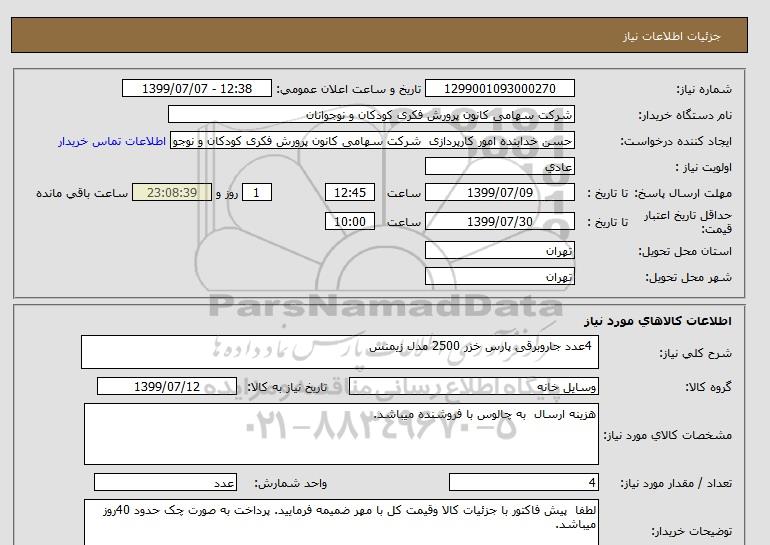Click the label مهلت ارسال پاسخ

(x=684, y=193)
